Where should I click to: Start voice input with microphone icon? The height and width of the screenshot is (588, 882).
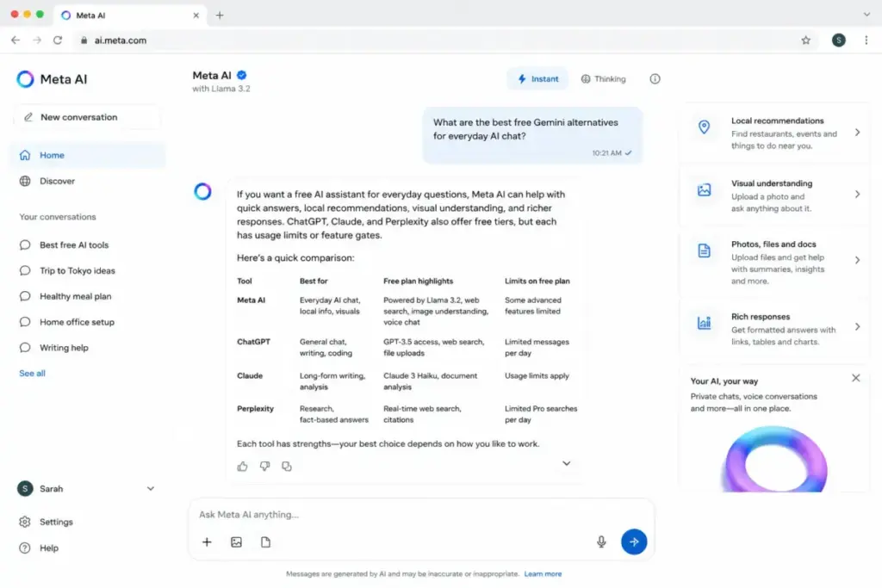601,542
